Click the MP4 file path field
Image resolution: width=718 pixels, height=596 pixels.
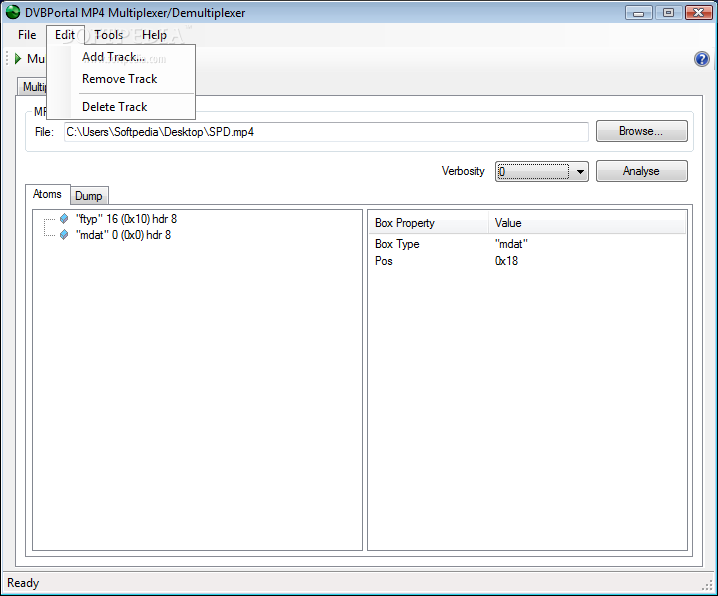point(326,132)
